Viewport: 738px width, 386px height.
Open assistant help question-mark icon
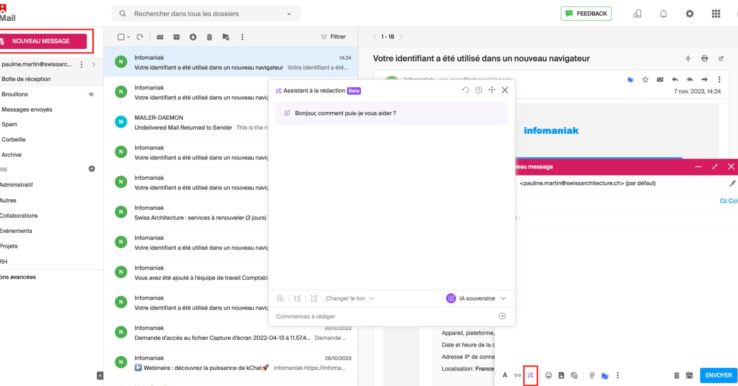tap(479, 90)
